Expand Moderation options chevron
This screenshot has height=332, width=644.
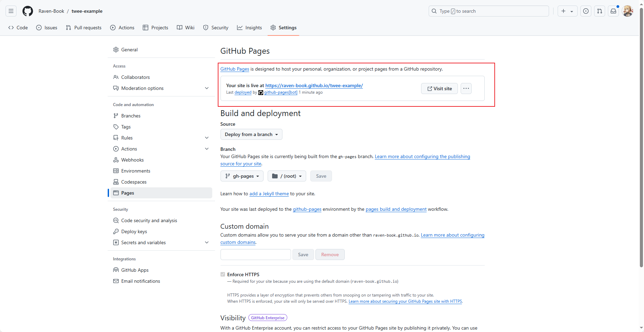tap(207, 88)
